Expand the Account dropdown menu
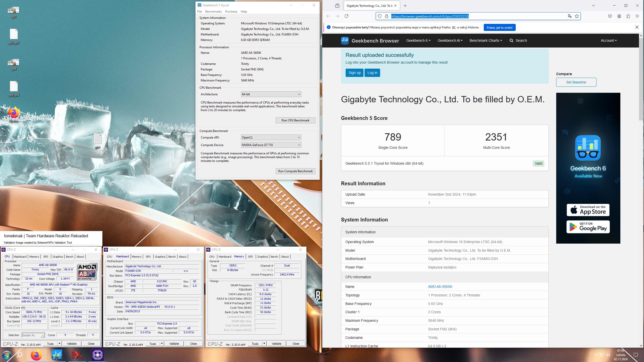644x362 pixels. tap(609, 40)
